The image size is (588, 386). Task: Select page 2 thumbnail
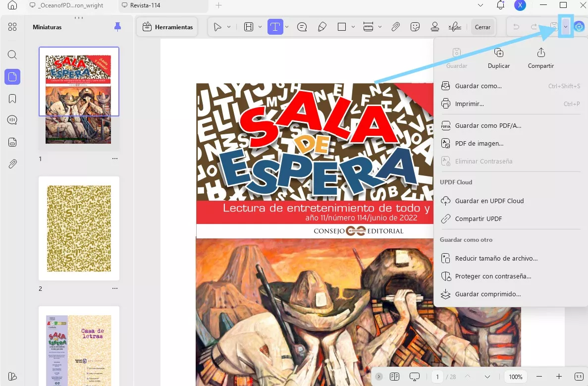click(79, 228)
